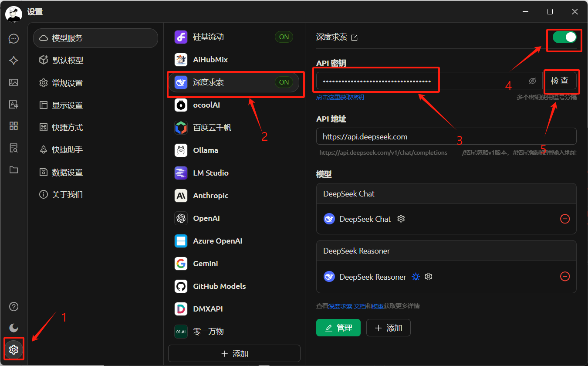Open the files folder icon in sidebar
The image size is (588, 366).
coord(14,170)
